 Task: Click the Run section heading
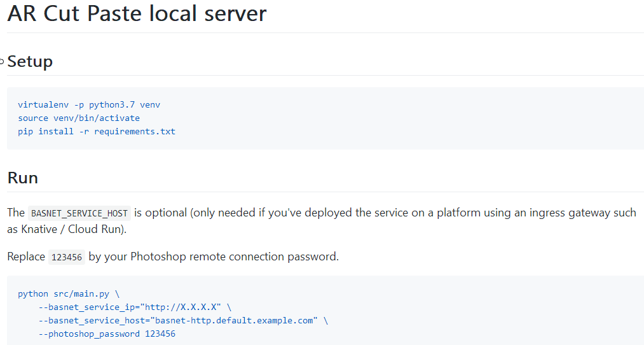23,178
